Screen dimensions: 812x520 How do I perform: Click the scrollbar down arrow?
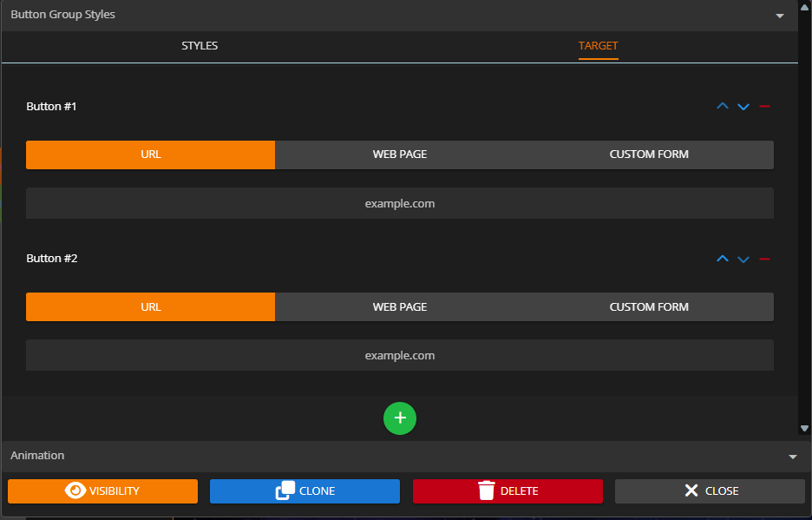[804, 429]
